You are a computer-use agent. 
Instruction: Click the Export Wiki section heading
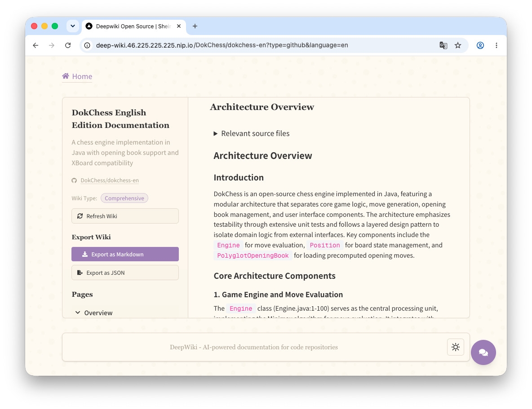tap(91, 237)
